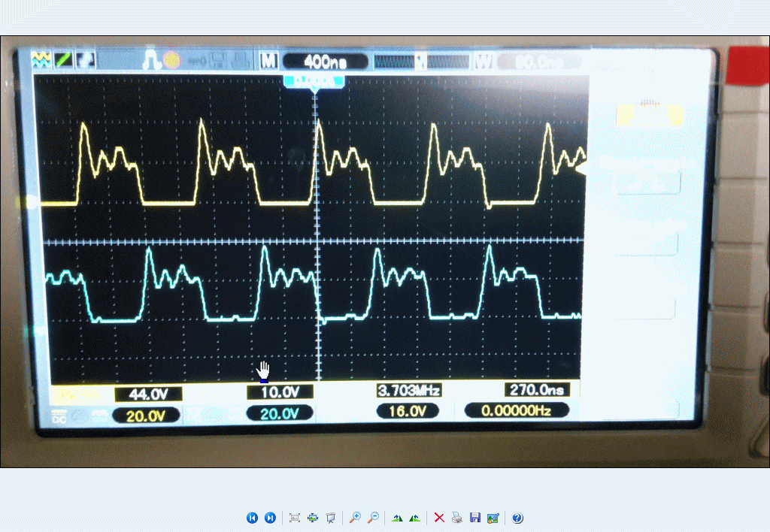Click the Best Fit icon
The height and width of the screenshot is (532, 770).
click(295, 518)
